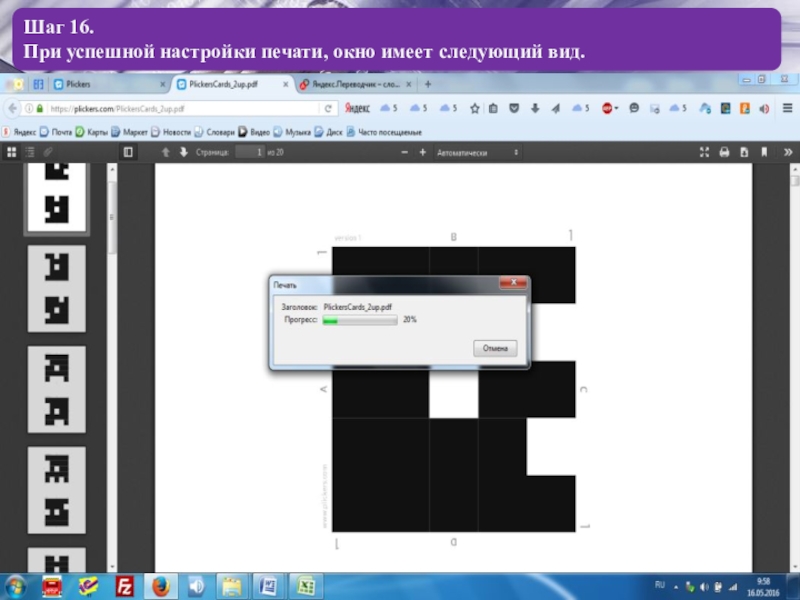
Task: Open the browser downloads arrow
Action: (x=535, y=108)
